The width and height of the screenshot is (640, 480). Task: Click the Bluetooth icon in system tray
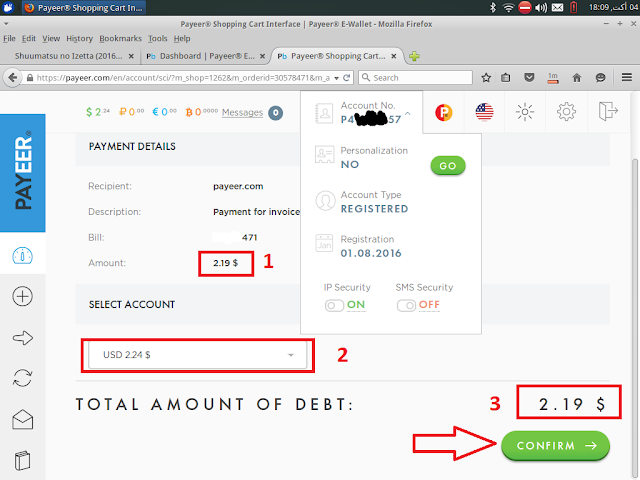(493, 7)
